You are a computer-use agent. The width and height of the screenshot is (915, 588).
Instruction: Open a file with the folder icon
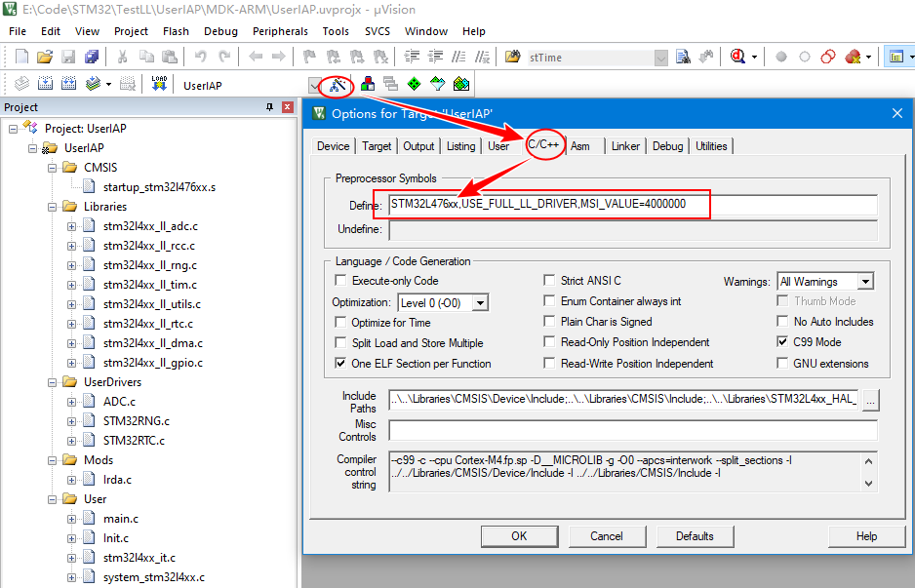(x=45, y=57)
